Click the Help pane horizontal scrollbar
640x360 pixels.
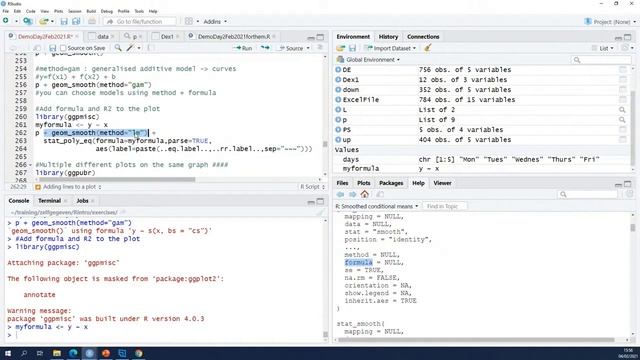tap(476, 340)
